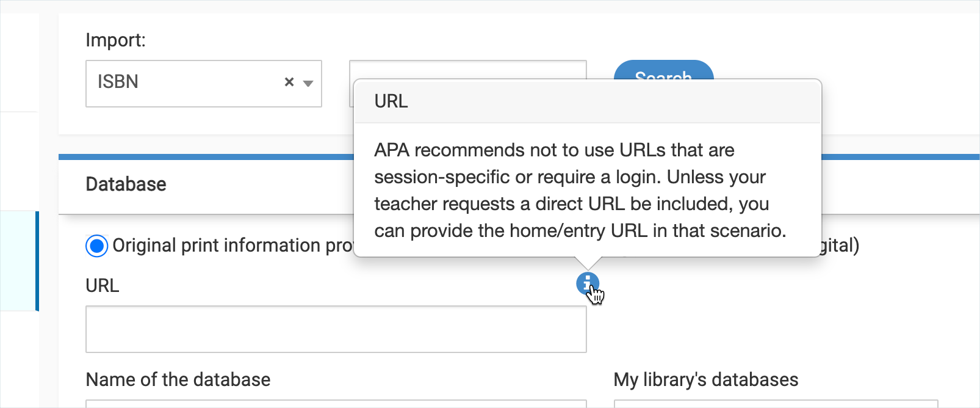Screen dimensions: 980x408
Task: Select the highlighted left sidebar item
Action: (x=20, y=261)
